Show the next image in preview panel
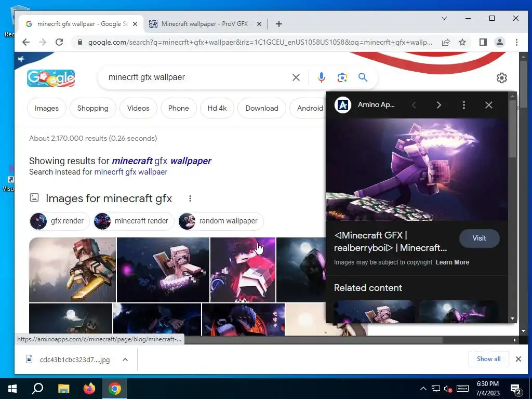The image size is (532, 399). [x=438, y=105]
